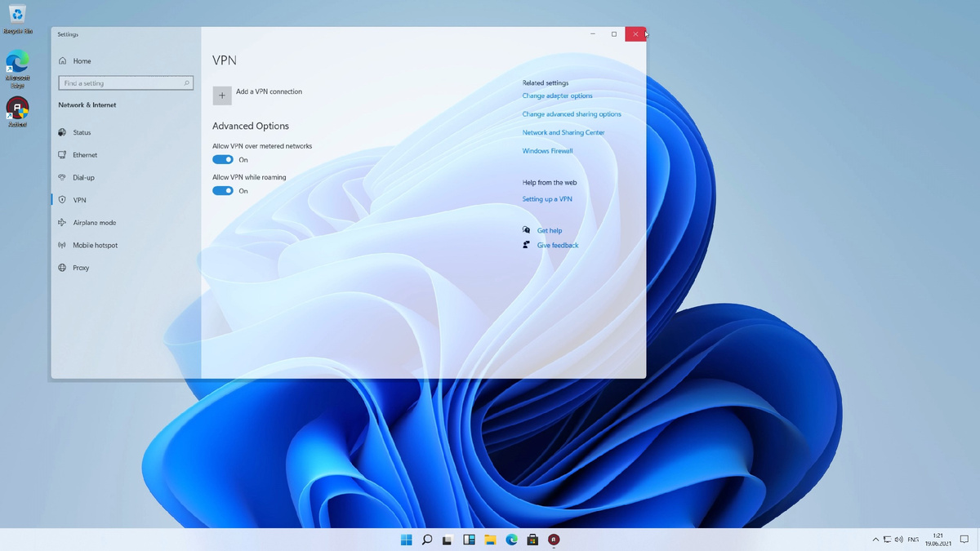Click Give feedback link
This screenshot has width=980, height=551.
[558, 246]
